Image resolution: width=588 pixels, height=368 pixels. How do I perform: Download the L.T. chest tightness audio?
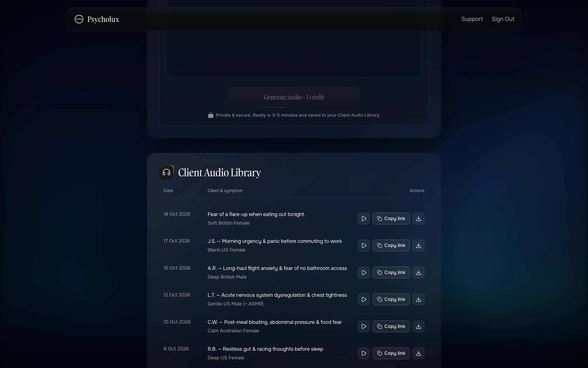coord(418,299)
